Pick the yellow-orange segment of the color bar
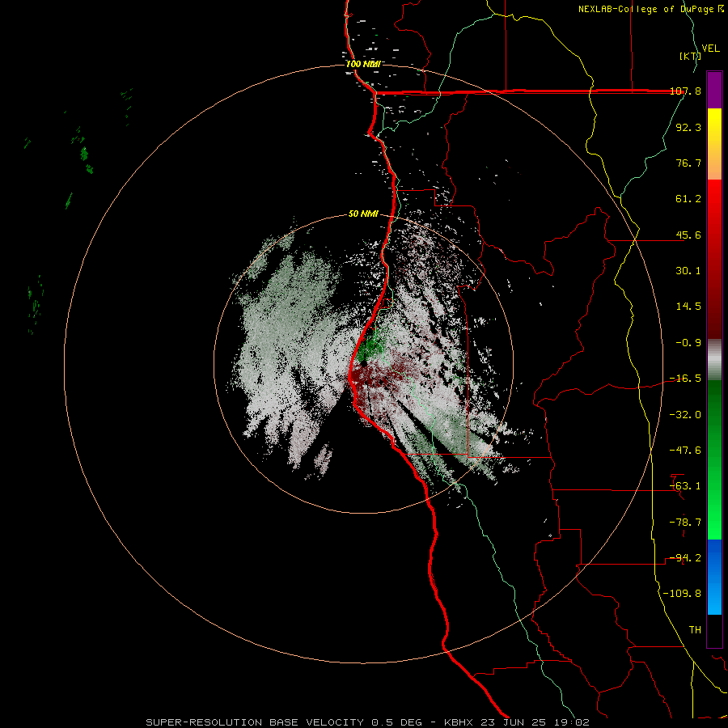 click(714, 144)
